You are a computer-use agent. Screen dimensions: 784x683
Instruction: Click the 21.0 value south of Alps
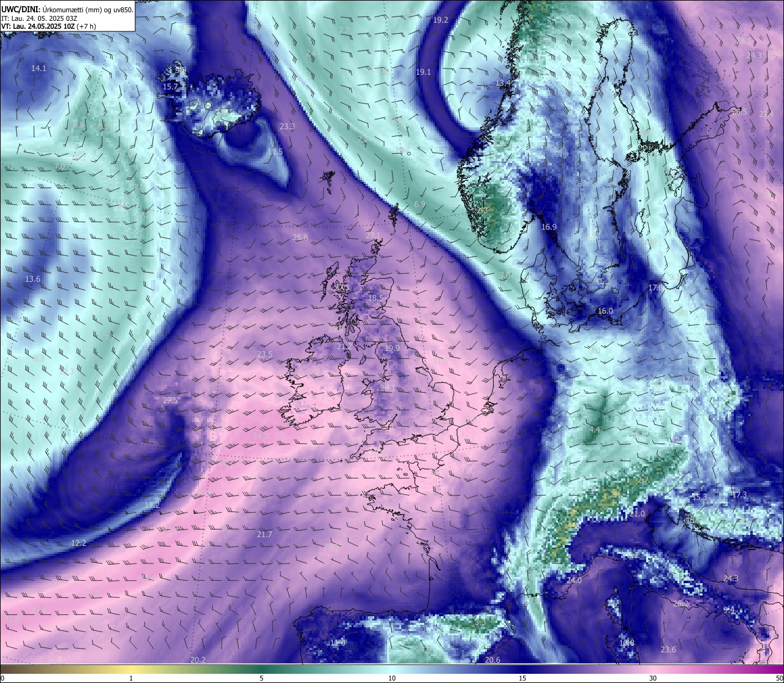tap(637, 514)
